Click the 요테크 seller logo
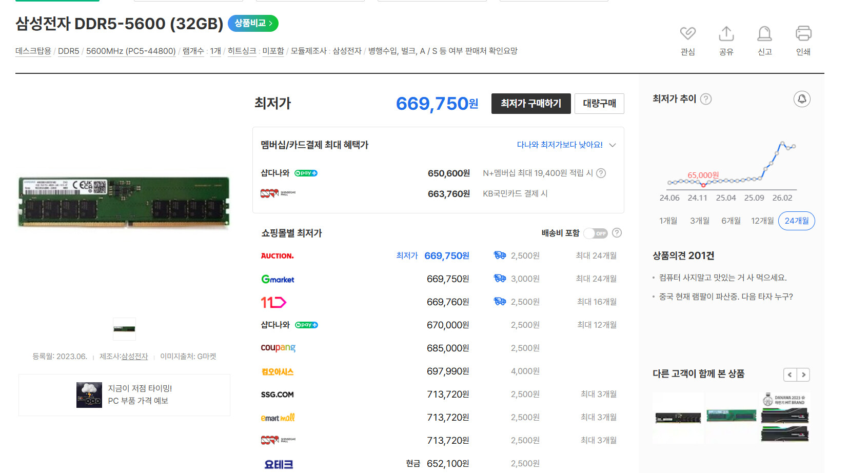The width and height of the screenshot is (868, 473). (279, 464)
